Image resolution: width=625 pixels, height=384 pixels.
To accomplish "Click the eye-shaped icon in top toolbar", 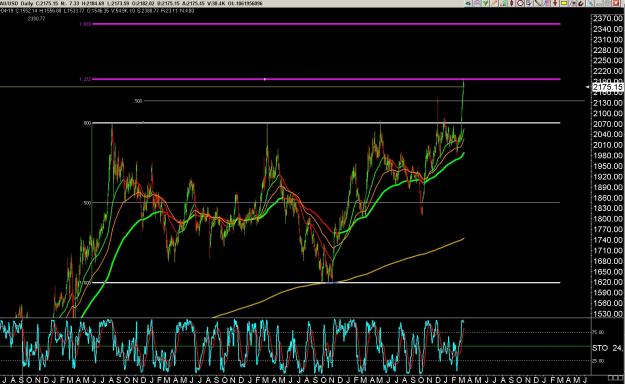I will coord(468,3).
